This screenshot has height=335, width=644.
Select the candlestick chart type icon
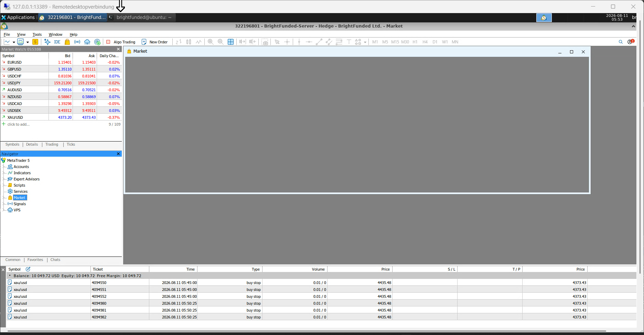(189, 42)
